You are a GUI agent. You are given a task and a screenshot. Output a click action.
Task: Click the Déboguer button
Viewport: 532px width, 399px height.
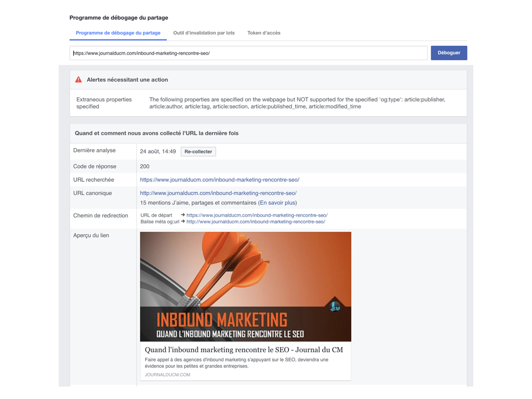point(449,53)
